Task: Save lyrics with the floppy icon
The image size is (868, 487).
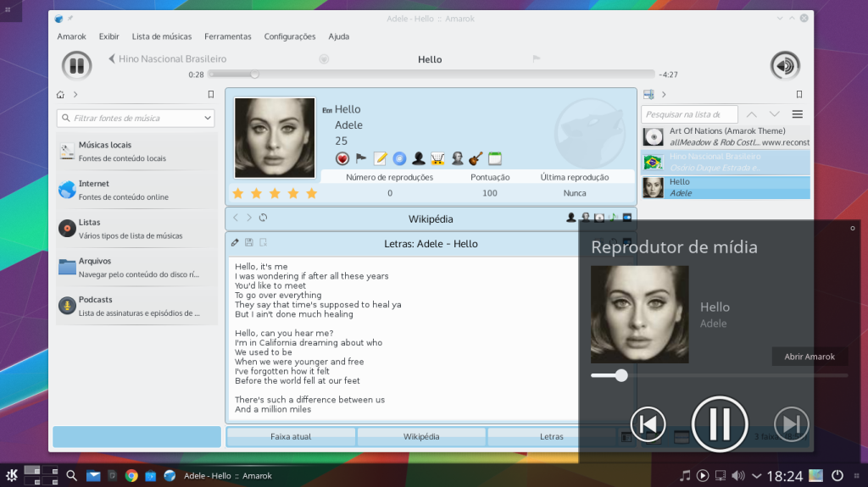Action: pos(249,242)
